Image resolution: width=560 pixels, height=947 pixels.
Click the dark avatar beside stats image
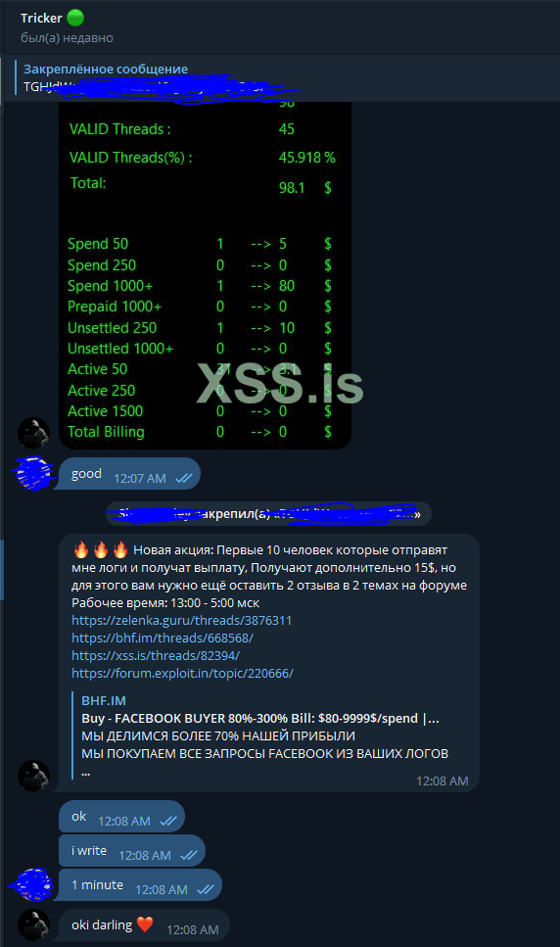click(34, 433)
